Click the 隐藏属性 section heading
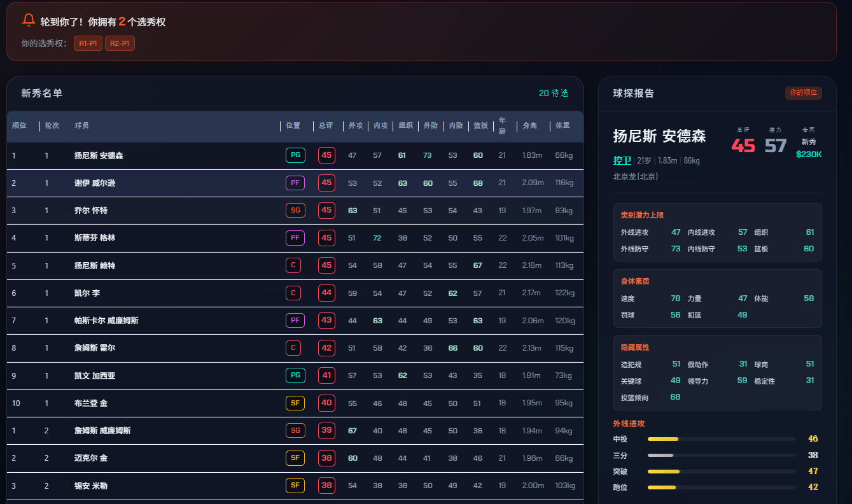 point(635,347)
